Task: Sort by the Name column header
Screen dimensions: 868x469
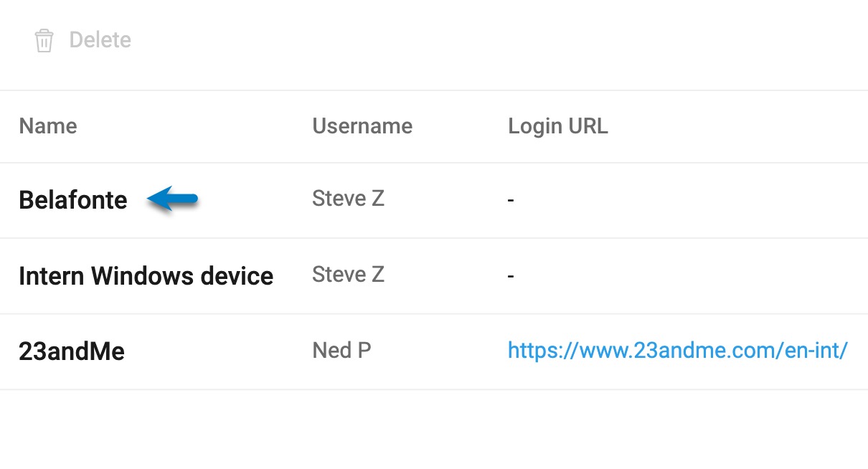Action: [x=47, y=126]
